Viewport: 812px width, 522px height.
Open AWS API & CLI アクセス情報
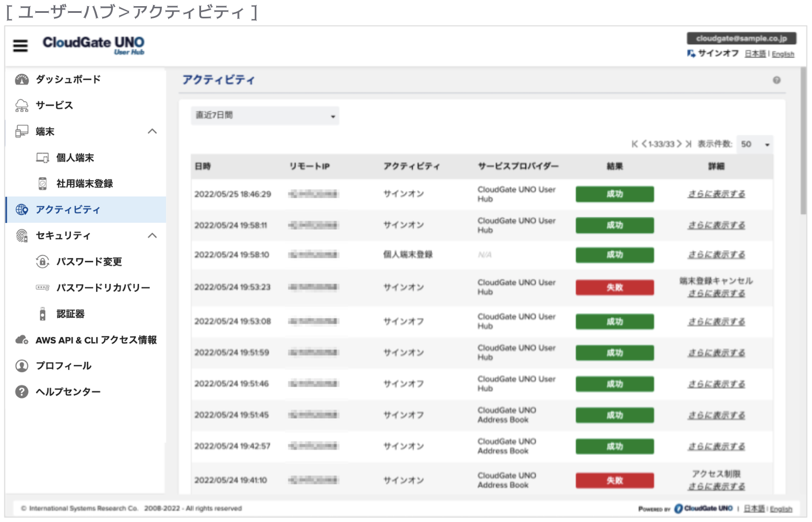click(96, 340)
